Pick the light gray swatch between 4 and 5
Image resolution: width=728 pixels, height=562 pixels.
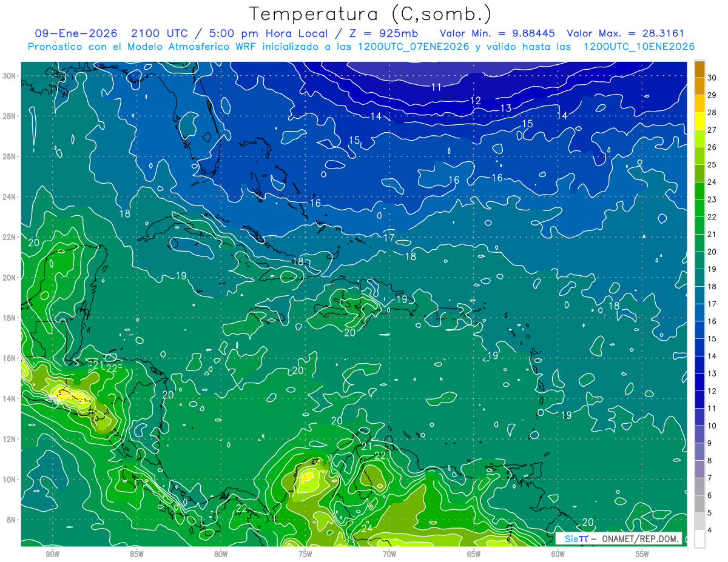coord(700,521)
